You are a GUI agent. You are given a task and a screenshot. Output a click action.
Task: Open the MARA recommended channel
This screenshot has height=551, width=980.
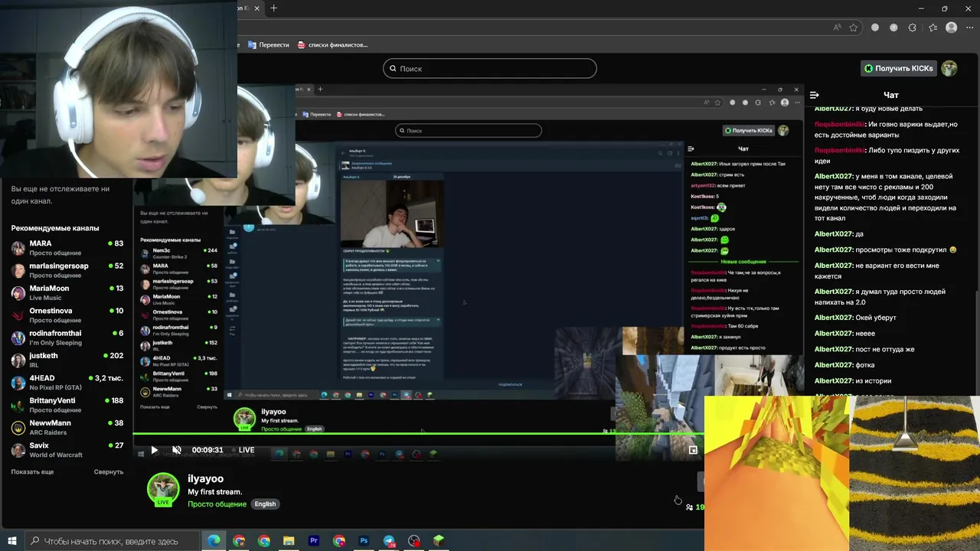point(67,248)
